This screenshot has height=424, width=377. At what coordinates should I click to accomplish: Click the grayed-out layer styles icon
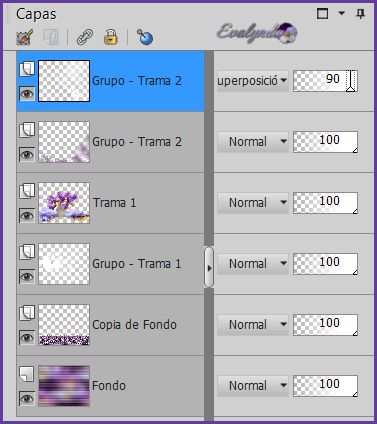51,37
